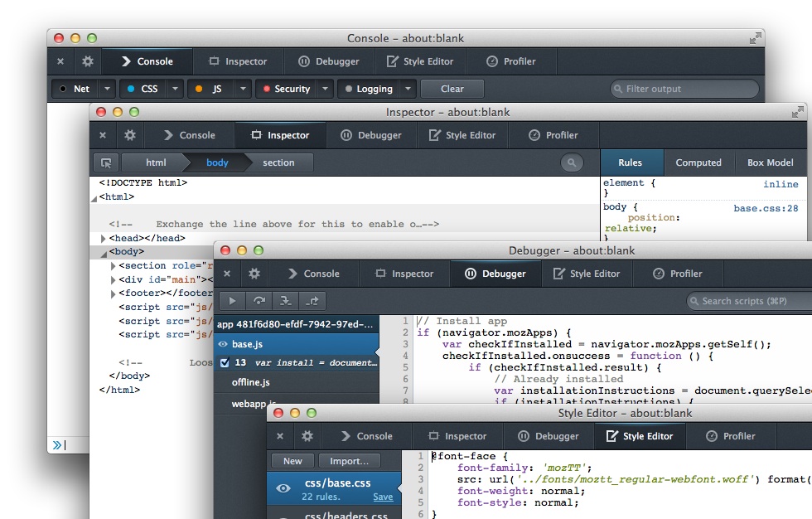Open Profiler tab in Debugger window

[678, 274]
